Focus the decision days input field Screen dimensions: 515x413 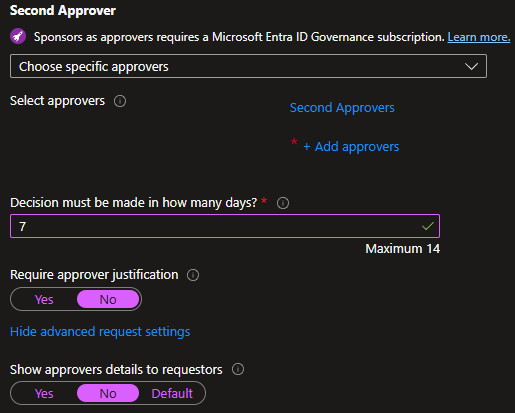click(225, 226)
